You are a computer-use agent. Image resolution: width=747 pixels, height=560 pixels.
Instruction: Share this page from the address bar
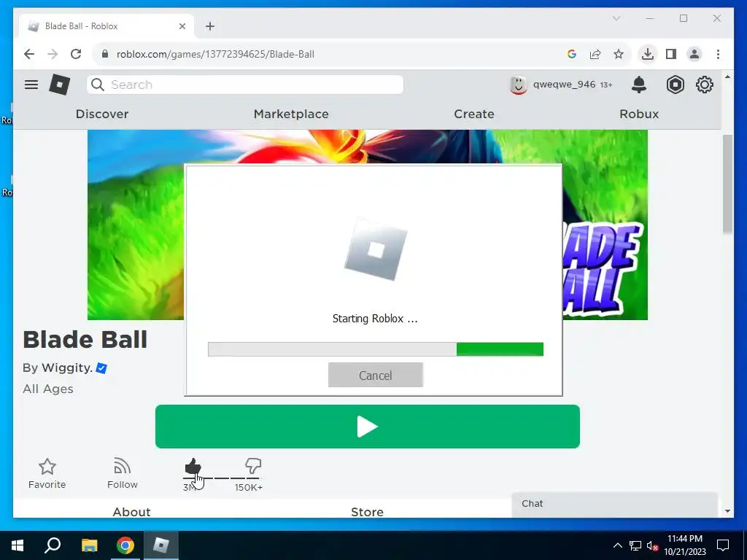pos(595,54)
